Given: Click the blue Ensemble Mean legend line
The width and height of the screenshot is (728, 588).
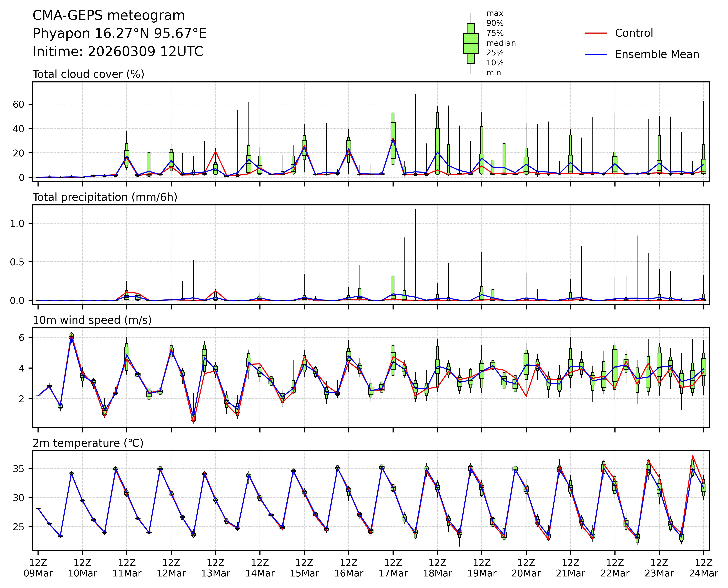Looking at the screenshot, I should click(x=596, y=54).
